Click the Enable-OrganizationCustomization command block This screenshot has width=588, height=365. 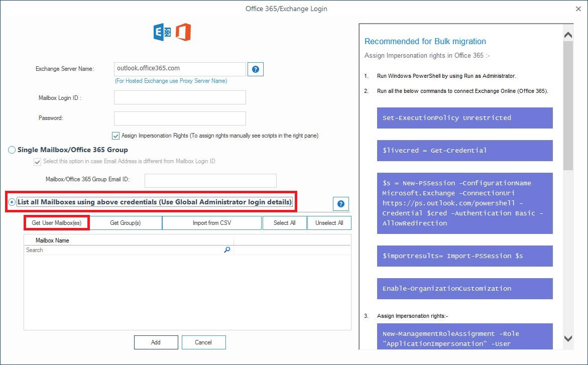(464, 289)
